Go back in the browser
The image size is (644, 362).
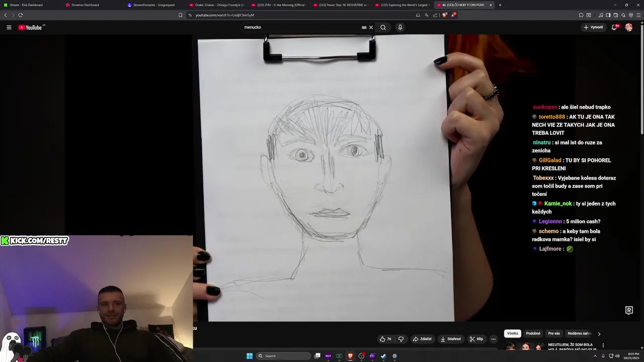[6, 15]
